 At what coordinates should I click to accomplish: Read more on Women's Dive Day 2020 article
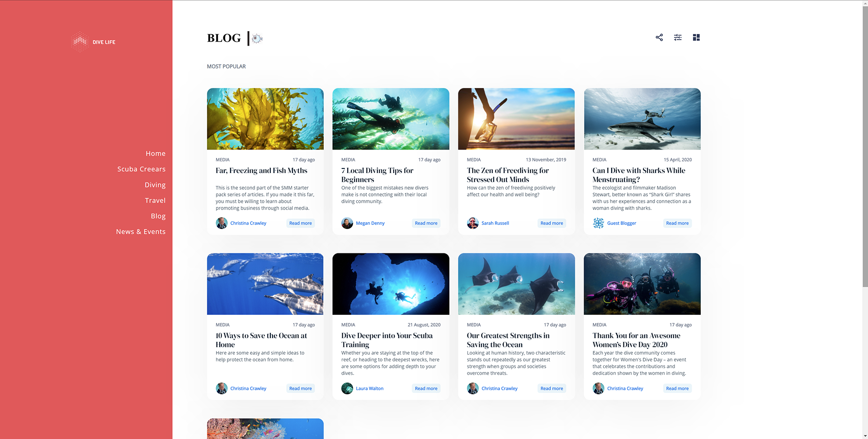point(677,388)
